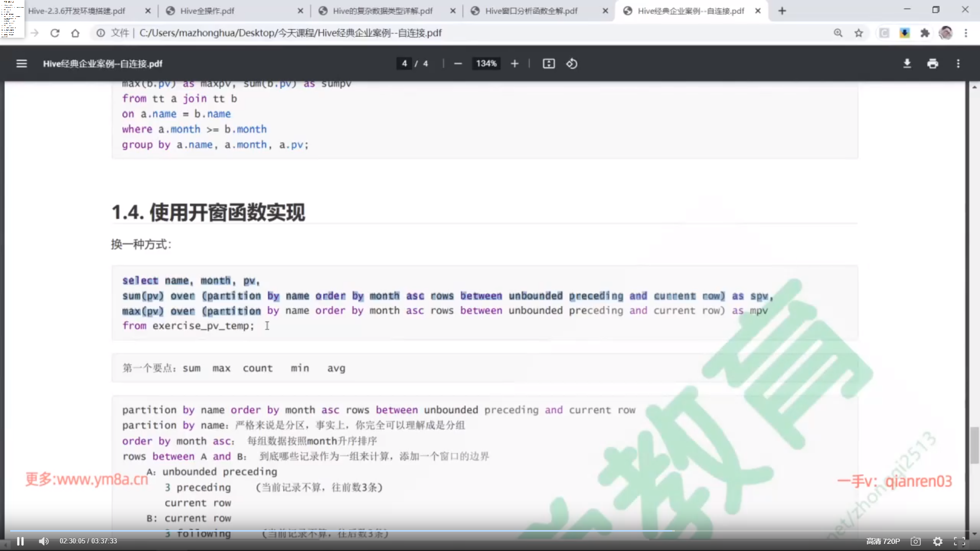The width and height of the screenshot is (980, 551).
Task: Zoom out the PDF document
Action: 458,64
